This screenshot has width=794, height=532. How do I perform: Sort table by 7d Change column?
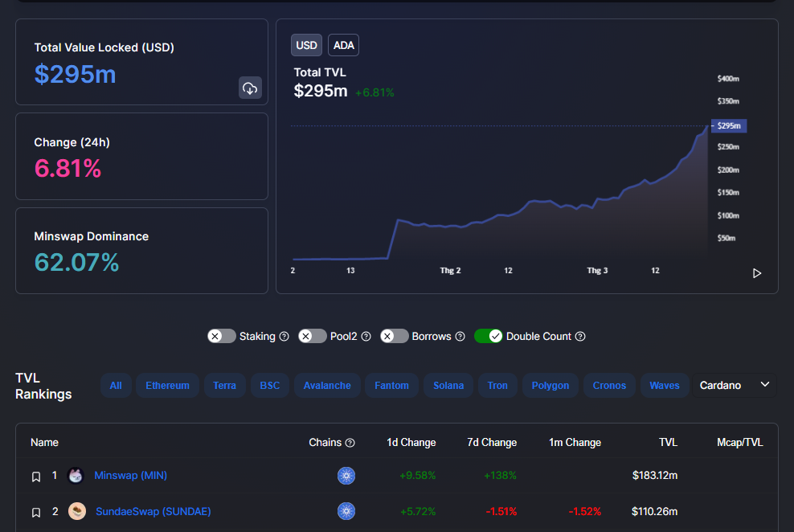click(492, 443)
